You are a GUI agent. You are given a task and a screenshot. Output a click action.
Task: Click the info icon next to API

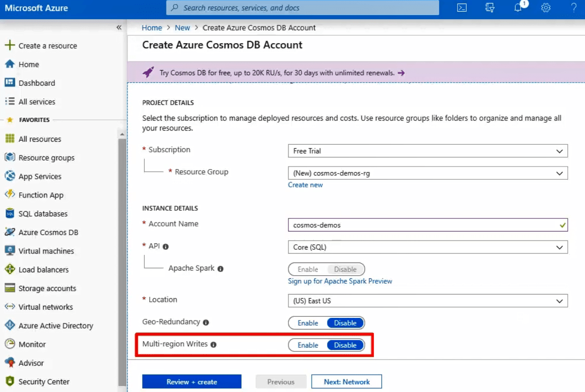coord(166,247)
